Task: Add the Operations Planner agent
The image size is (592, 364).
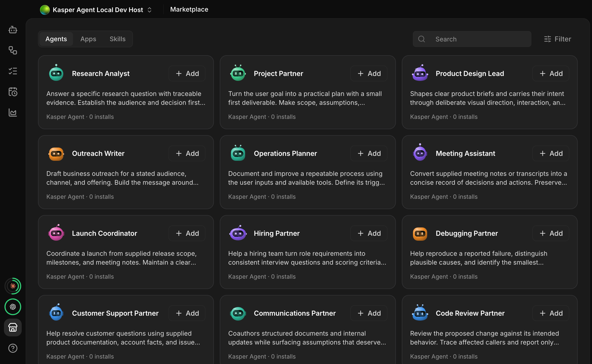Action: [369, 153]
